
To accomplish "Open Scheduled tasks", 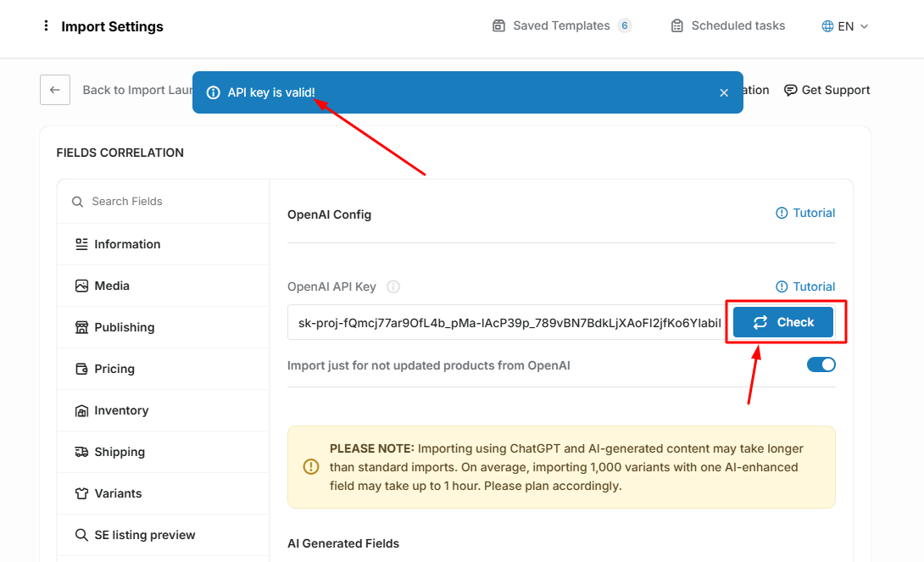I will [x=728, y=26].
